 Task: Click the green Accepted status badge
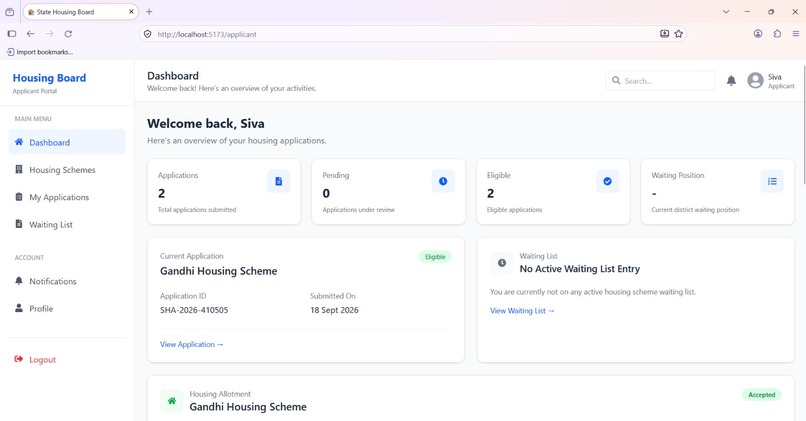click(x=761, y=395)
